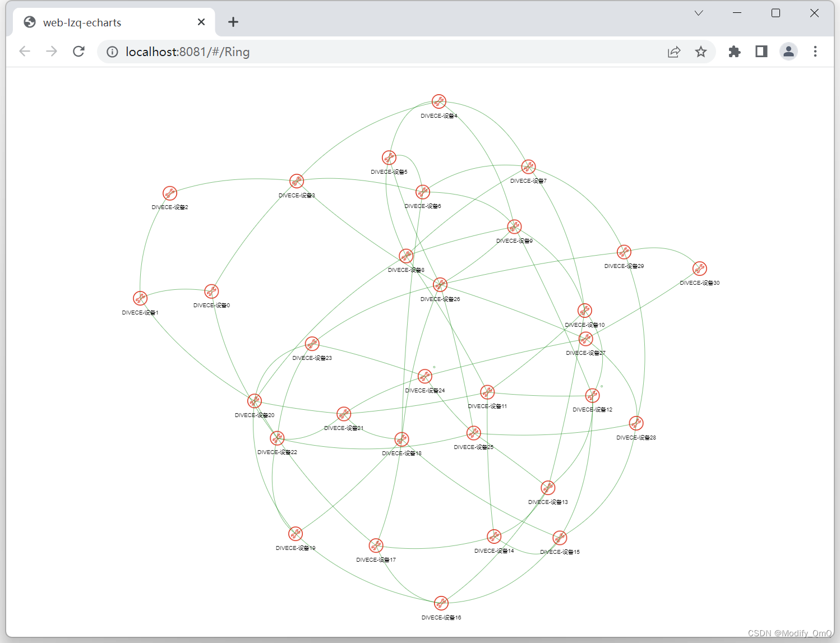
Task: Click the DIVECE-设备0 device node
Action: click(211, 291)
